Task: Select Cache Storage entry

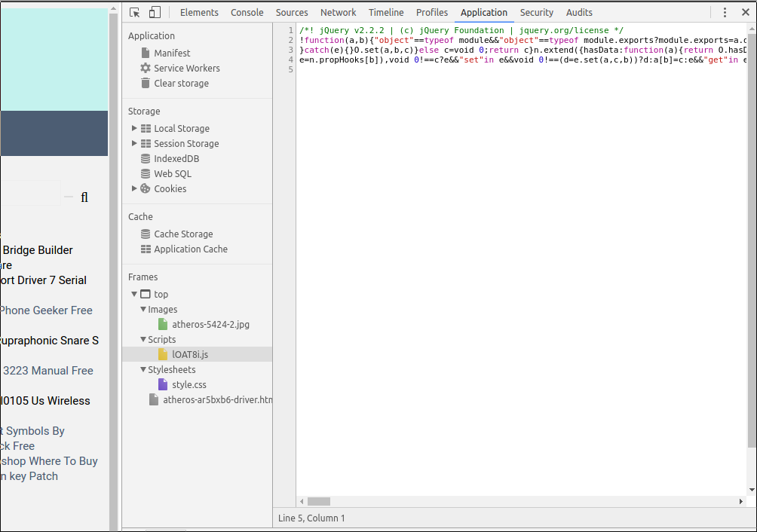Action: coord(183,234)
